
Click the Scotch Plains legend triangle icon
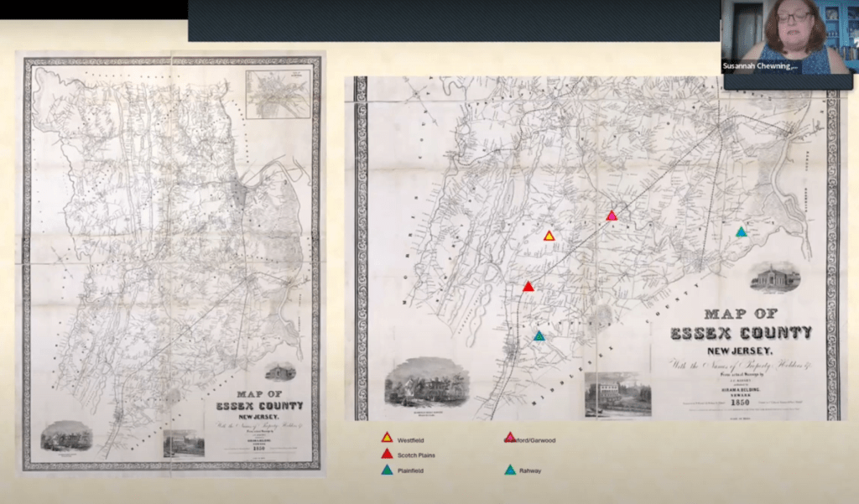387,454
